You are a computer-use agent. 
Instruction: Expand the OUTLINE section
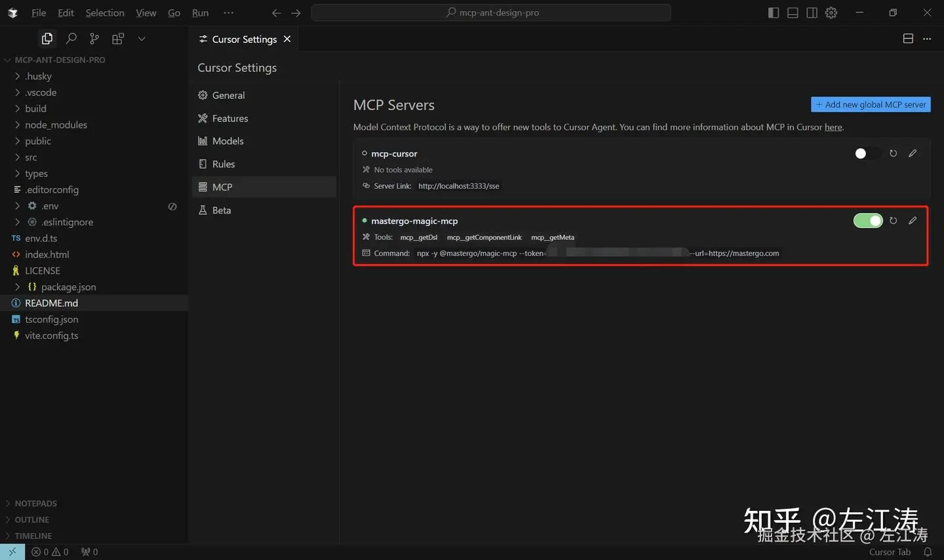click(31, 519)
